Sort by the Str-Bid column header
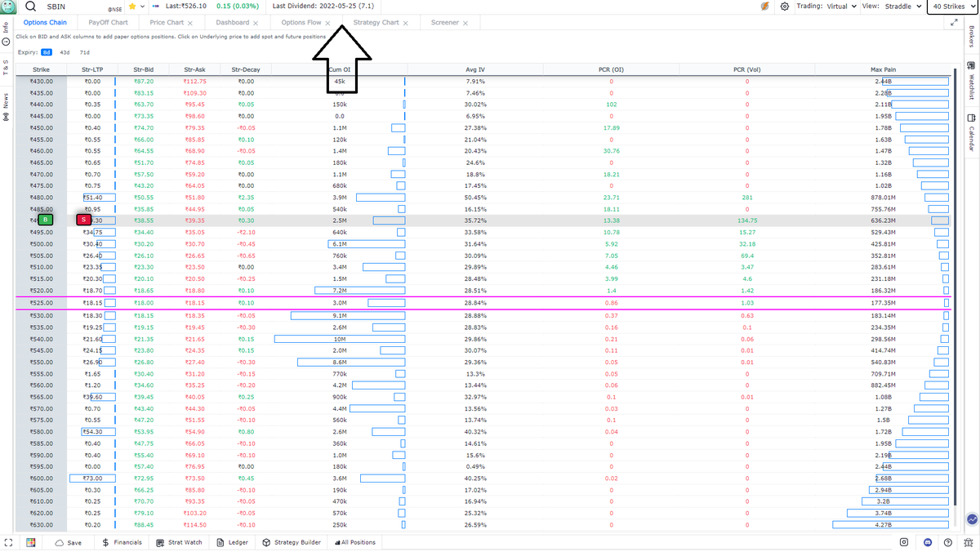The image size is (980, 552). coord(143,69)
